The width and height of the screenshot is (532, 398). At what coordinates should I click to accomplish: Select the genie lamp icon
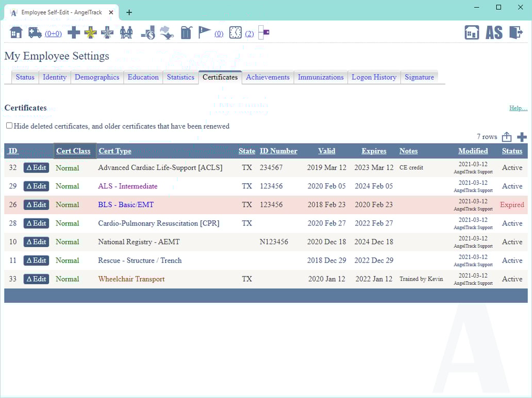pos(166,32)
